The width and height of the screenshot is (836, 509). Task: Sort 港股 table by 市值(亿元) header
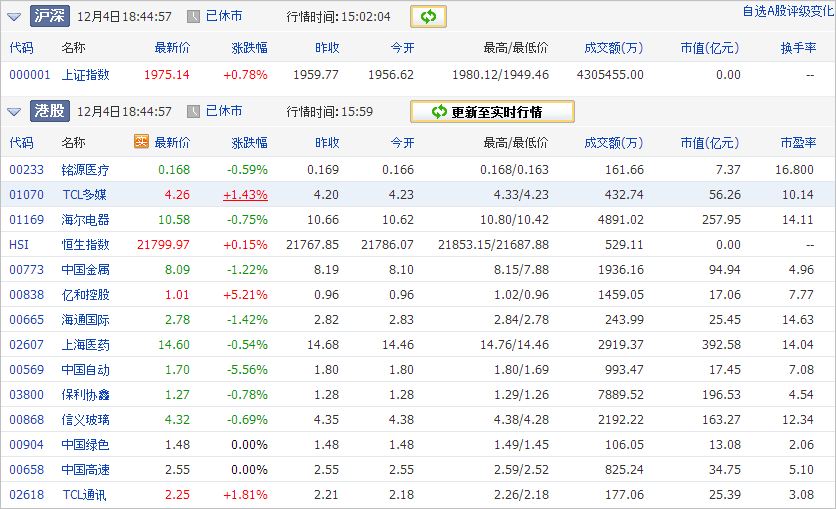coord(710,142)
